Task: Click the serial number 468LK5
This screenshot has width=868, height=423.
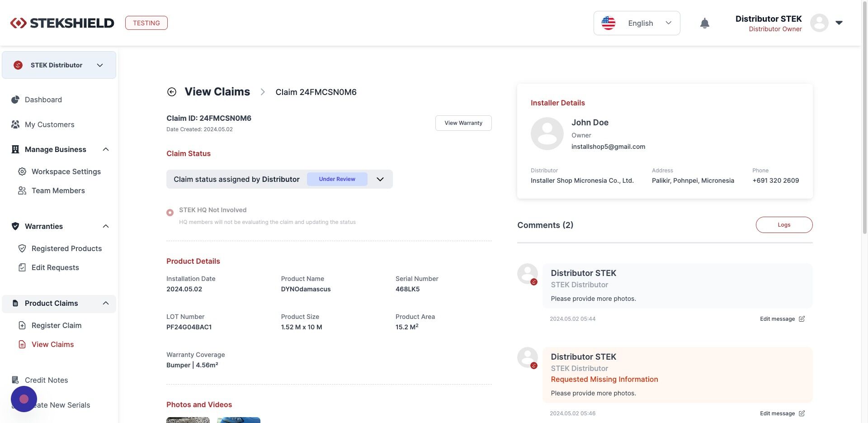Action: click(407, 289)
